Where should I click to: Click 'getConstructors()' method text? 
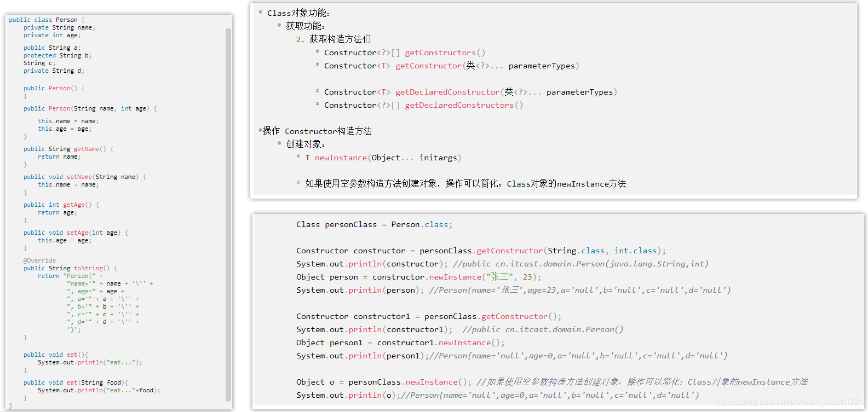pyautogui.click(x=445, y=53)
